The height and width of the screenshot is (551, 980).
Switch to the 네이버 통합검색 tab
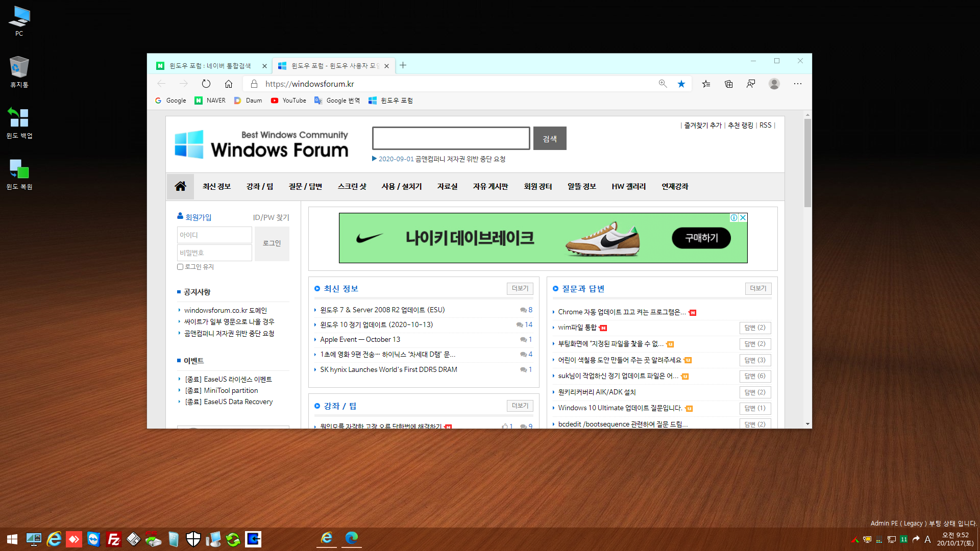point(211,66)
